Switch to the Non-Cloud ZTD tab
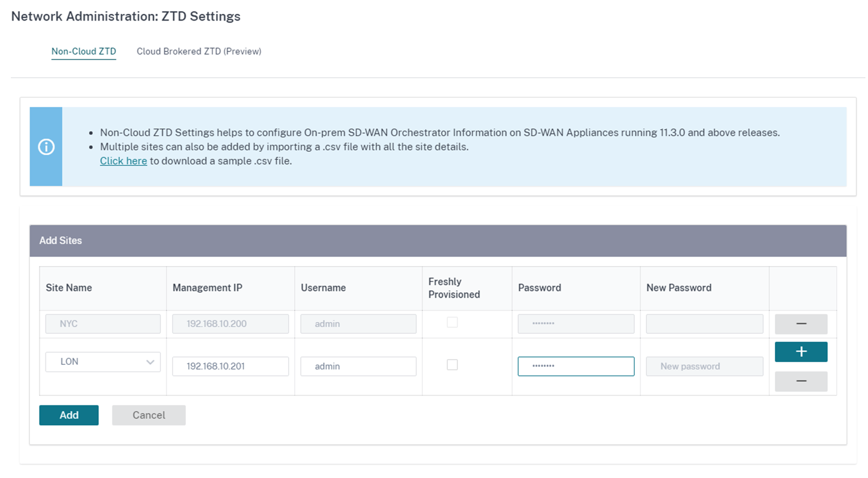This screenshot has width=868, height=478. pos(84,52)
